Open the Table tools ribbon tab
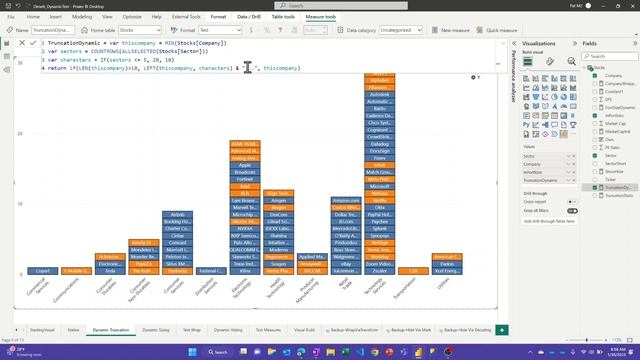This screenshot has height=360, width=640. (x=283, y=17)
